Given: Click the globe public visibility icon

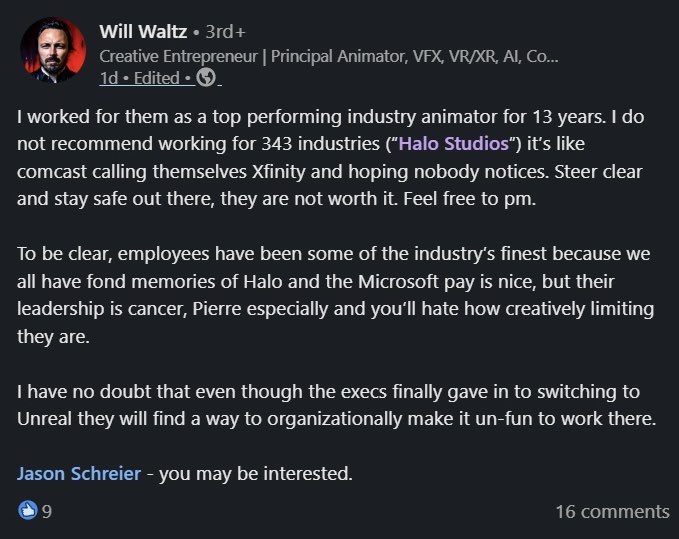Looking at the screenshot, I should click(206, 77).
